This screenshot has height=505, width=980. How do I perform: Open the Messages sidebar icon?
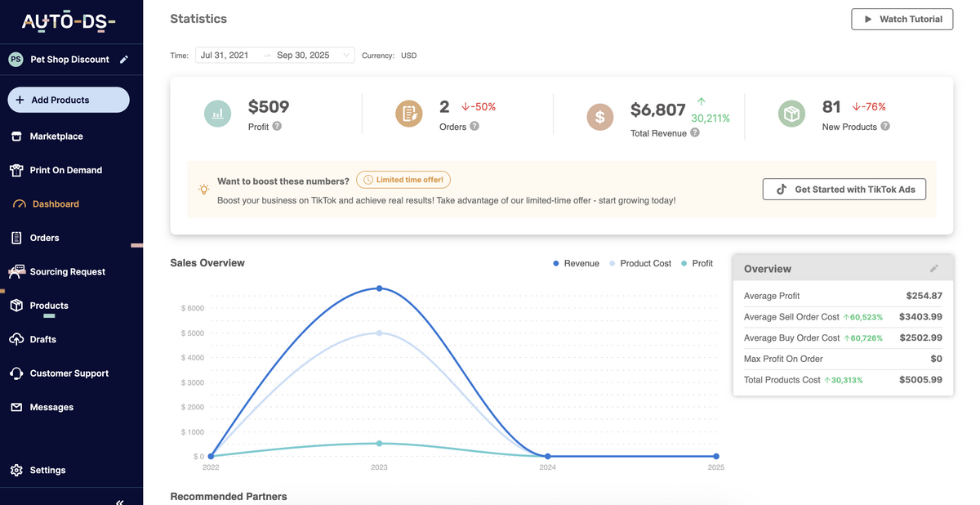click(x=16, y=406)
